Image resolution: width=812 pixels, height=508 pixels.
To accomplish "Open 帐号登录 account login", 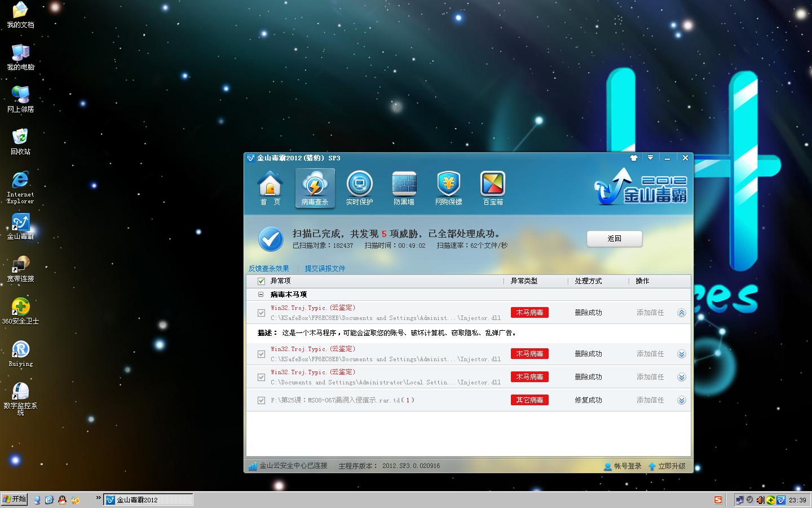I will point(623,466).
